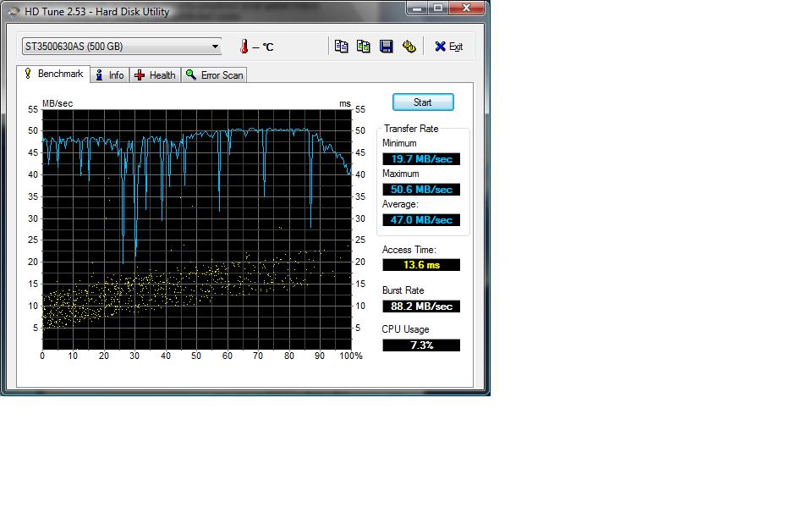Switch to the Error Scan tab

coord(214,75)
